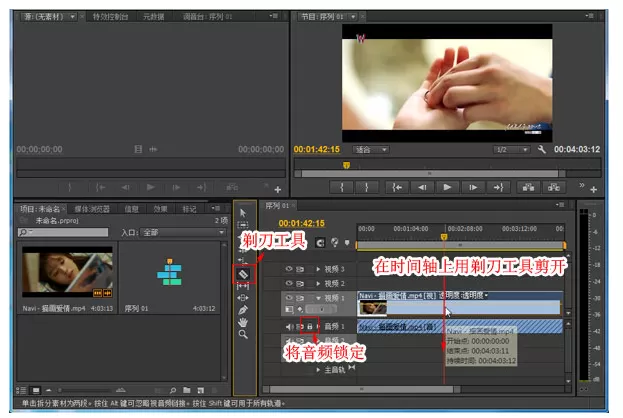623x418 pixels.
Task: Select the Hand tool
Action: coord(243,322)
